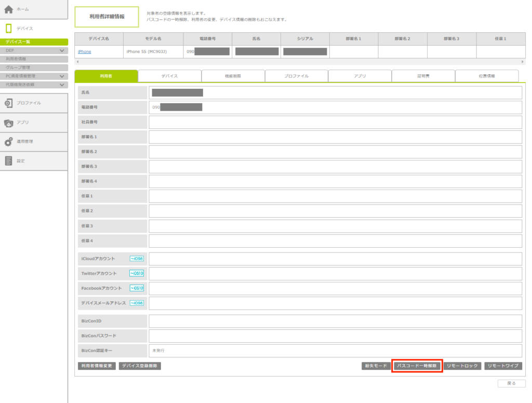Click the ~iOS10 badge beside Twitterアカウント

click(x=136, y=274)
